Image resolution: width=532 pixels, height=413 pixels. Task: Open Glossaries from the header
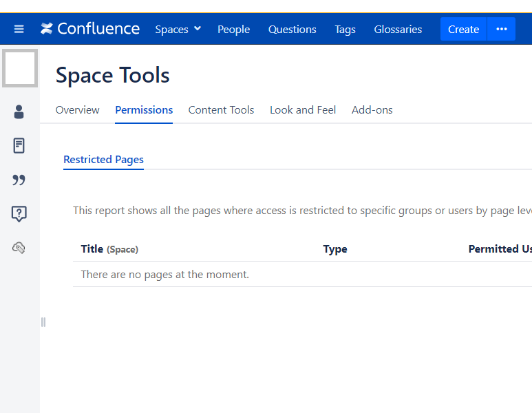[398, 29]
